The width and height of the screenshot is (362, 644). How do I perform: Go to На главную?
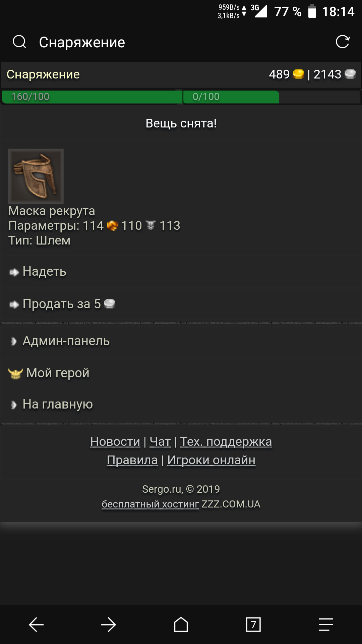[x=181, y=405]
